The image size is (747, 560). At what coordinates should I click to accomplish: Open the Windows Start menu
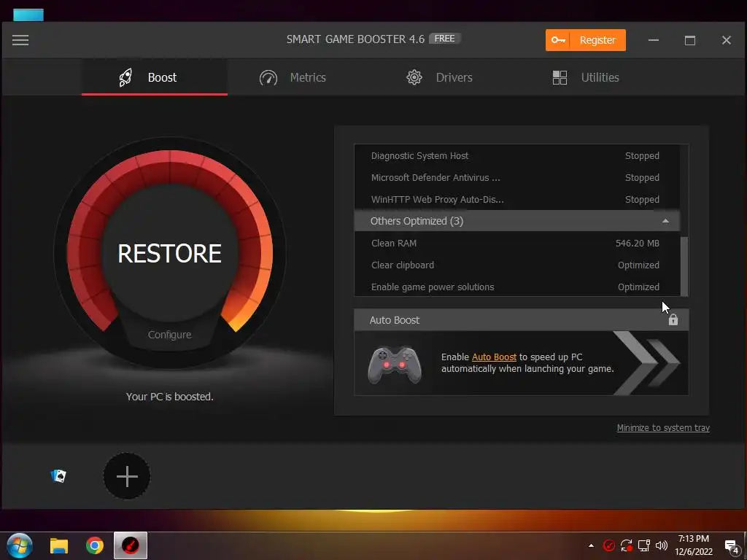point(20,545)
